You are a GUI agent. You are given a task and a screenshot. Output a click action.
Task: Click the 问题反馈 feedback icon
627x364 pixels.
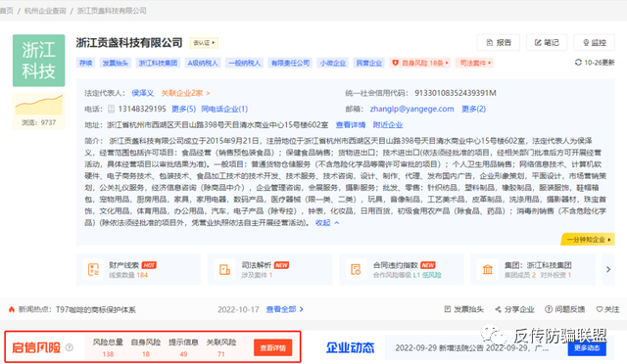[x=549, y=309]
